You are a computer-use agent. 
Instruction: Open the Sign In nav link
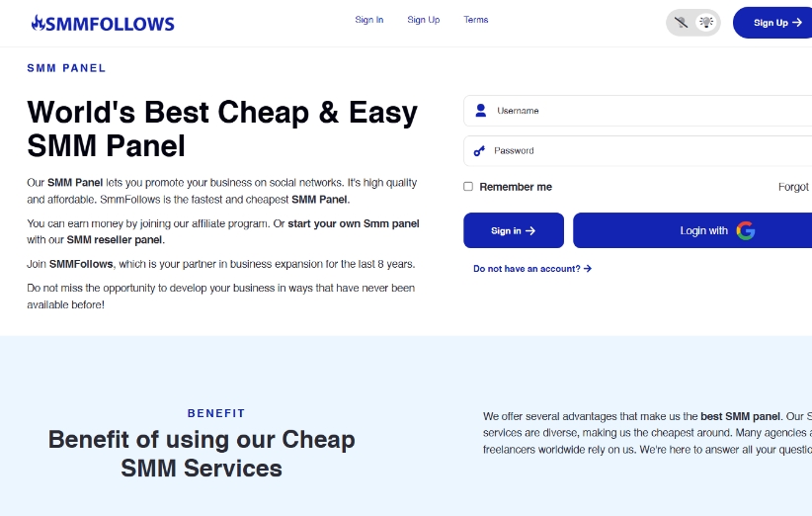tap(368, 20)
